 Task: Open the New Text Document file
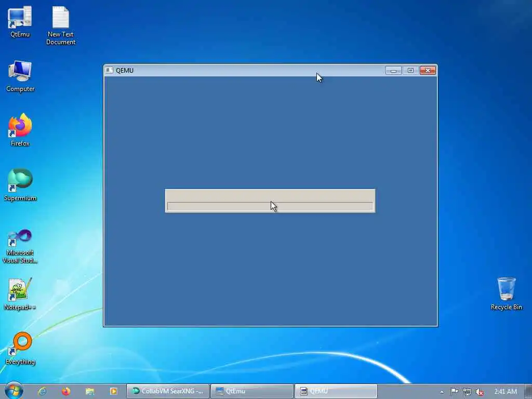click(x=61, y=25)
